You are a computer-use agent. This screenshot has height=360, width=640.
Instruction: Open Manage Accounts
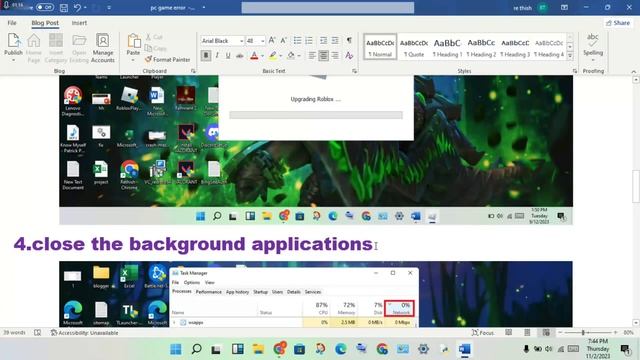pos(102,48)
